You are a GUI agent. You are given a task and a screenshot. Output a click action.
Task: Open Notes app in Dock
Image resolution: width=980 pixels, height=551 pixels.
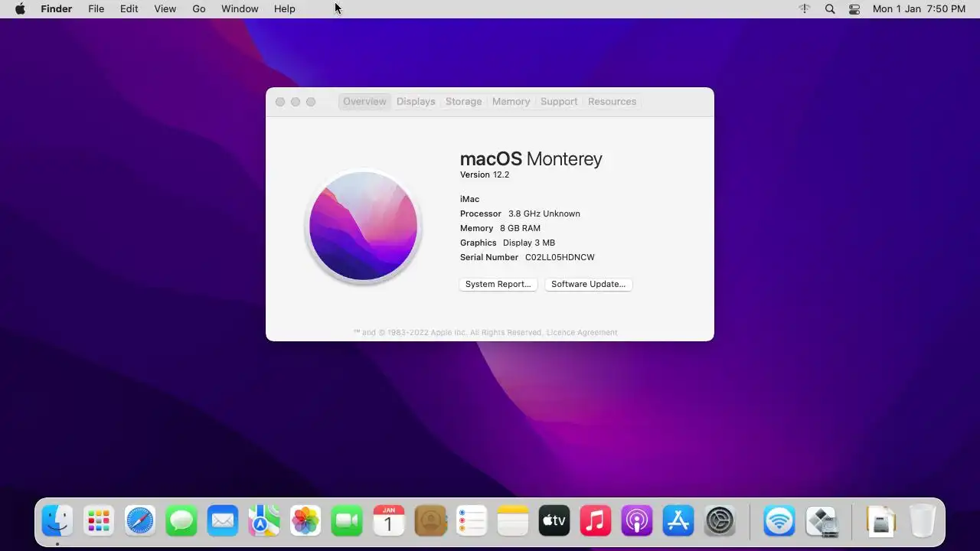tap(513, 521)
